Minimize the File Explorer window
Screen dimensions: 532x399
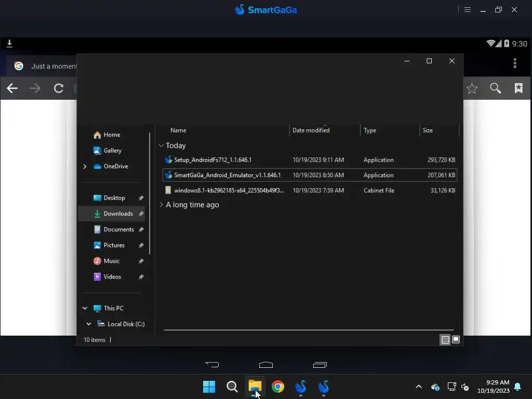coord(407,61)
